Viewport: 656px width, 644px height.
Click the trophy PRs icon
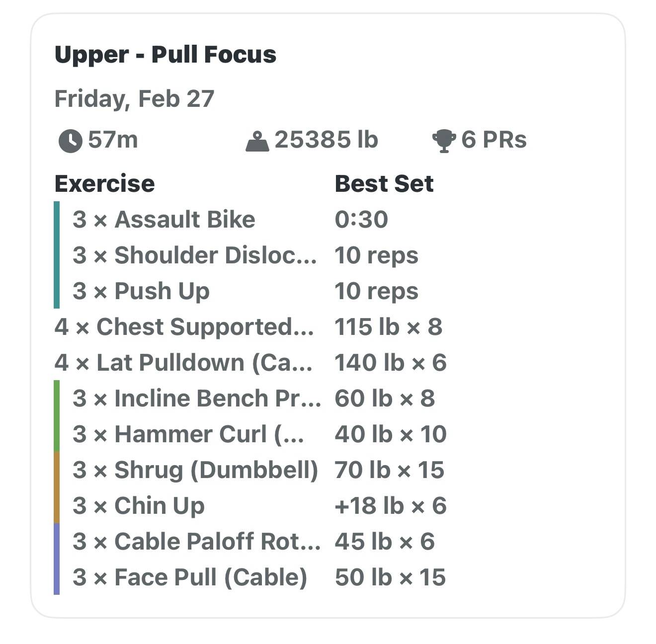[444, 141]
